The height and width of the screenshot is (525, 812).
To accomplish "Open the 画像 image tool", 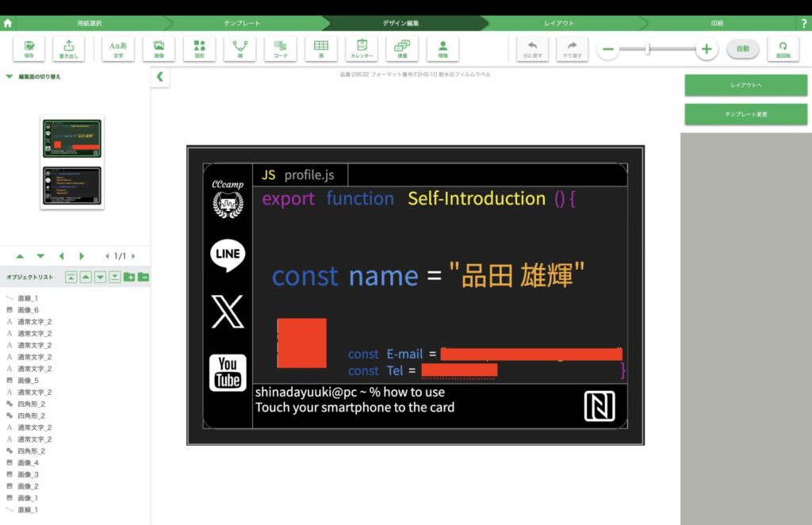I will [159, 49].
